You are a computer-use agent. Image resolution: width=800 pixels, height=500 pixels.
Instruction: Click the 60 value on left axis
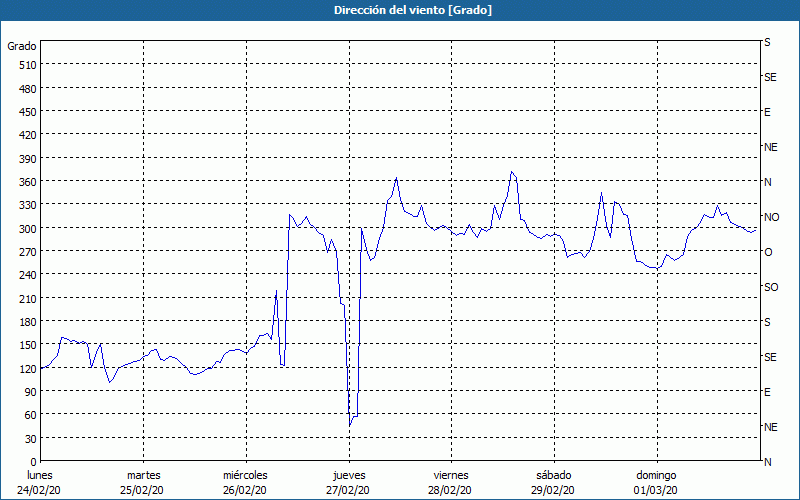[x=31, y=415]
